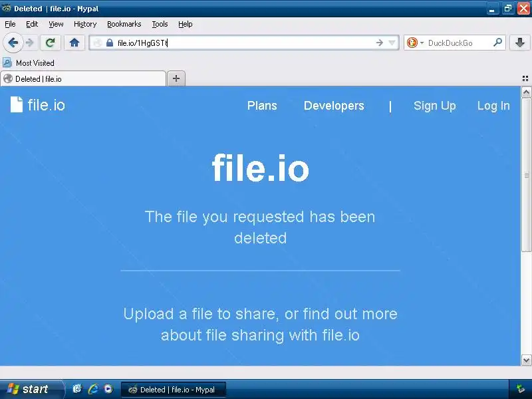Open the browser home page

coord(74,43)
